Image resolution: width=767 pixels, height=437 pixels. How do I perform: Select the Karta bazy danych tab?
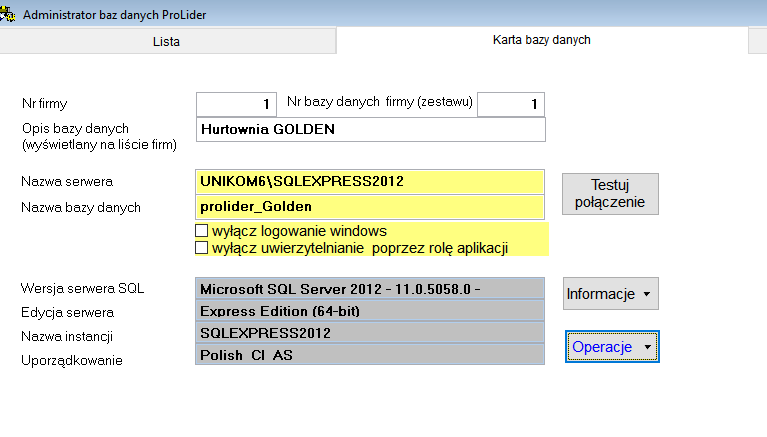coord(542,40)
